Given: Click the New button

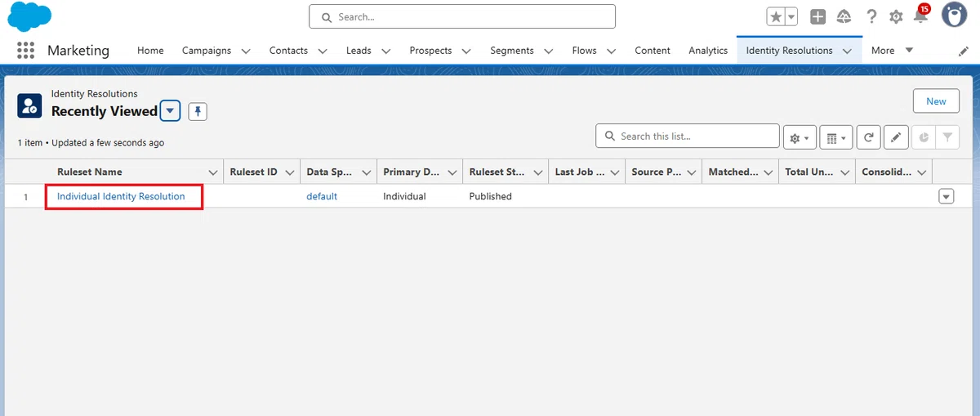Looking at the screenshot, I should click(936, 101).
